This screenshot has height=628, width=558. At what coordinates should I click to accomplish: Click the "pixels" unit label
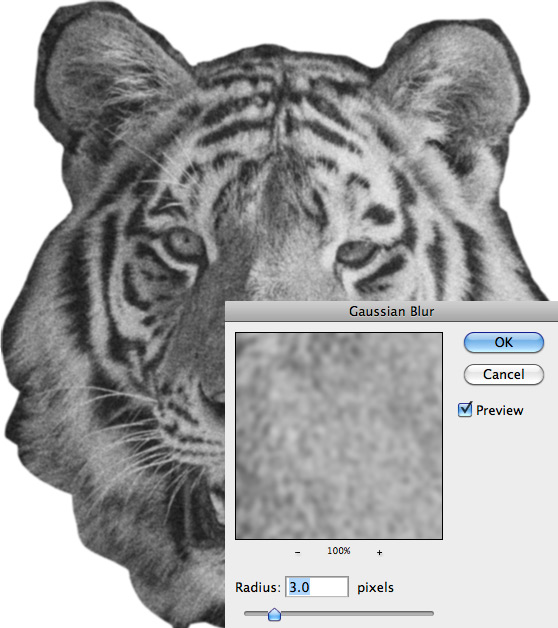pyautogui.click(x=375, y=588)
